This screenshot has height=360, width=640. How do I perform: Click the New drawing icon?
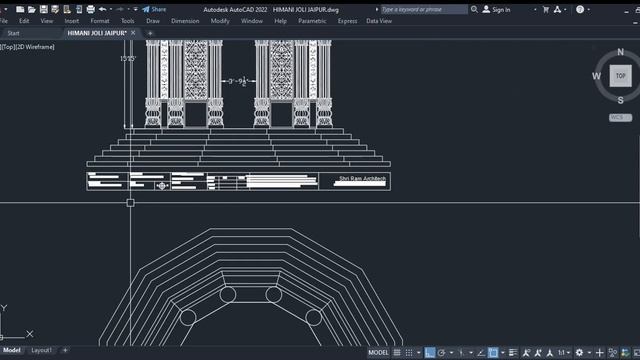click(20, 9)
